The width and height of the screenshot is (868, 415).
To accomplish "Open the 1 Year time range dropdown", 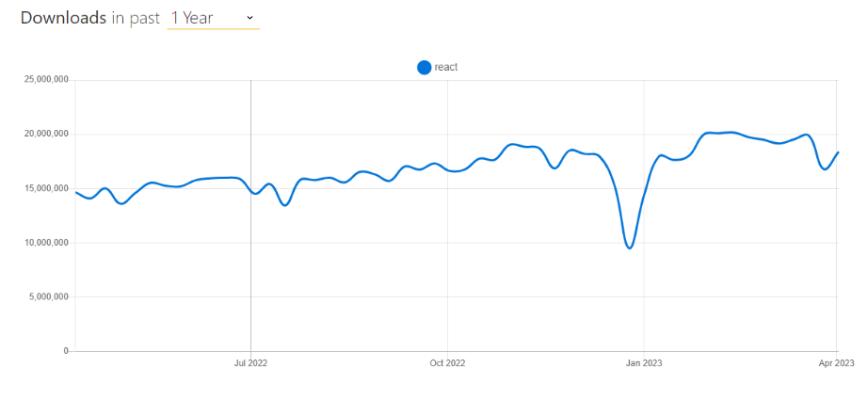I will pyautogui.click(x=212, y=18).
